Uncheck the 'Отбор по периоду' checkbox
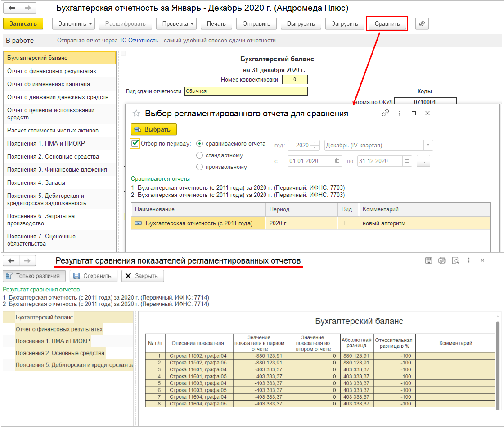This screenshot has height=428, width=504. [135, 144]
